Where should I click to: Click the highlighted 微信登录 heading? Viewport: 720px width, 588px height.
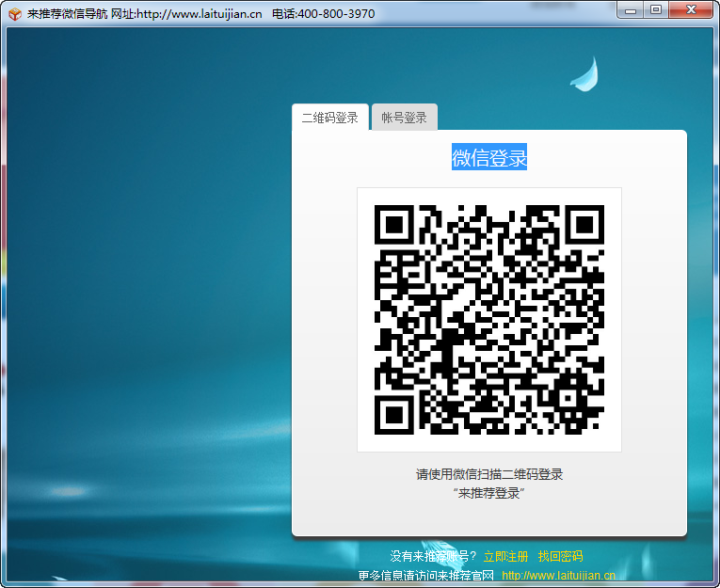click(489, 157)
